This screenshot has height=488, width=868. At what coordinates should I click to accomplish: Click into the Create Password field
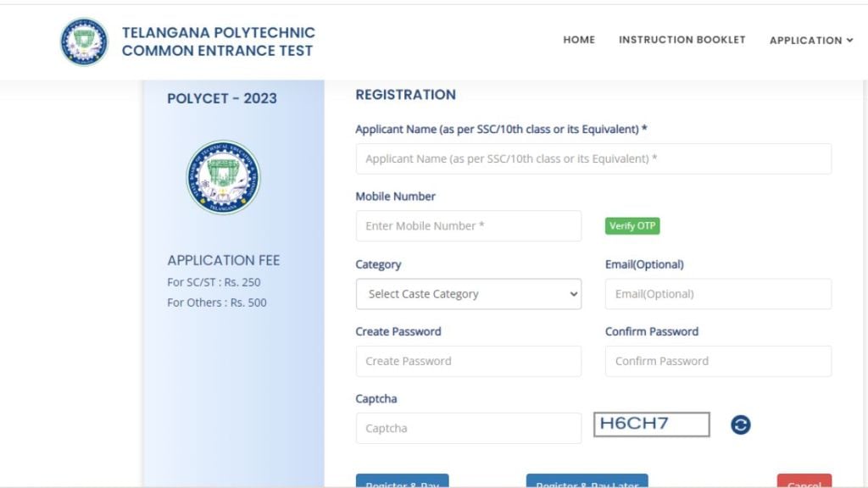tap(469, 361)
